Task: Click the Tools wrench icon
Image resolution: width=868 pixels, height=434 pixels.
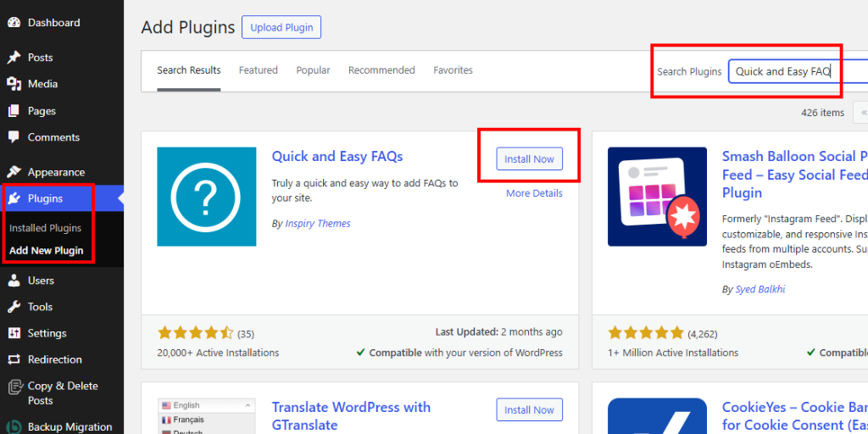Action: point(14,307)
